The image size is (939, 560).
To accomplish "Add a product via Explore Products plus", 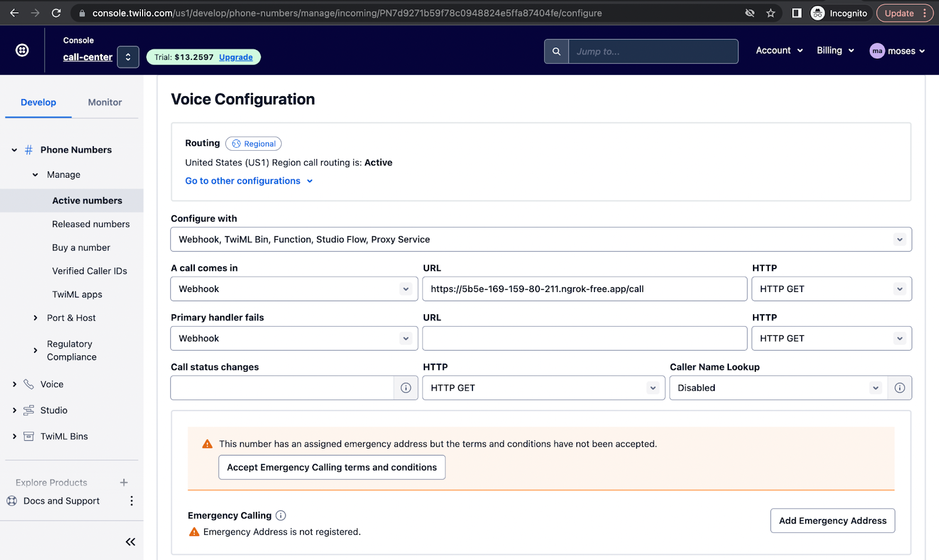I will (124, 483).
